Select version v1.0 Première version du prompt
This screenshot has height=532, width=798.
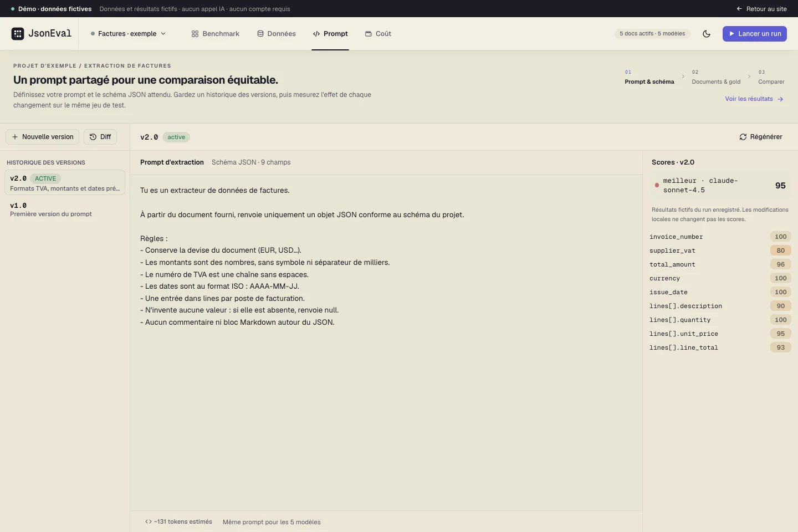65,209
